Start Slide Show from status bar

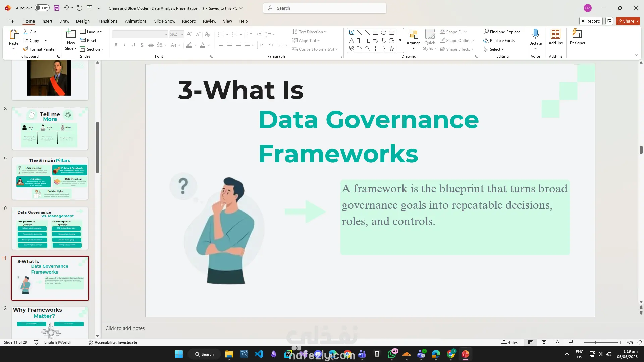571,342
